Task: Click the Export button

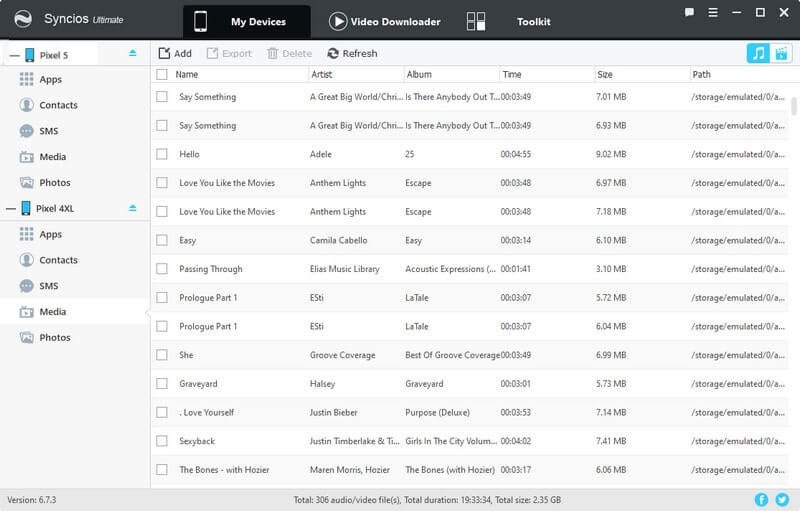Action: click(x=229, y=53)
